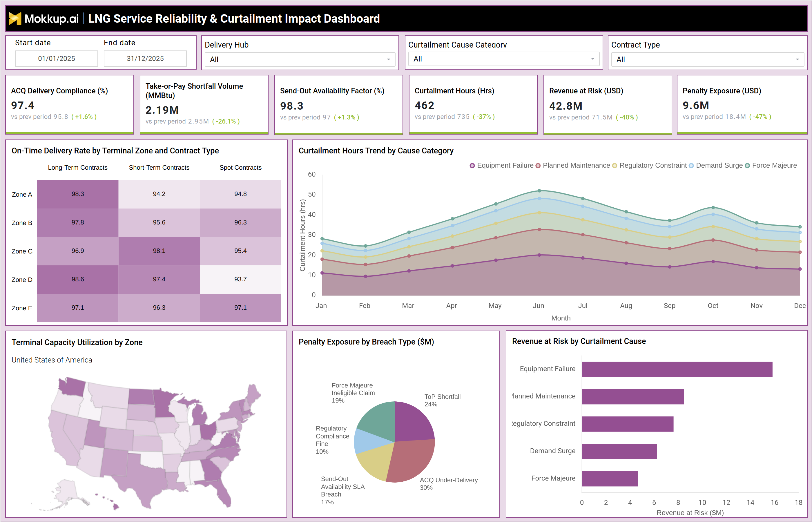The width and height of the screenshot is (812, 522).
Task: Open the Delivery Hub dropdown
Action: [300, 59]
